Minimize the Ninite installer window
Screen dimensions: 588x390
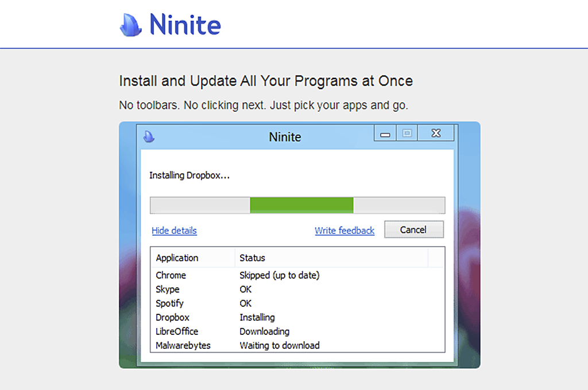[x=385, y=134]
